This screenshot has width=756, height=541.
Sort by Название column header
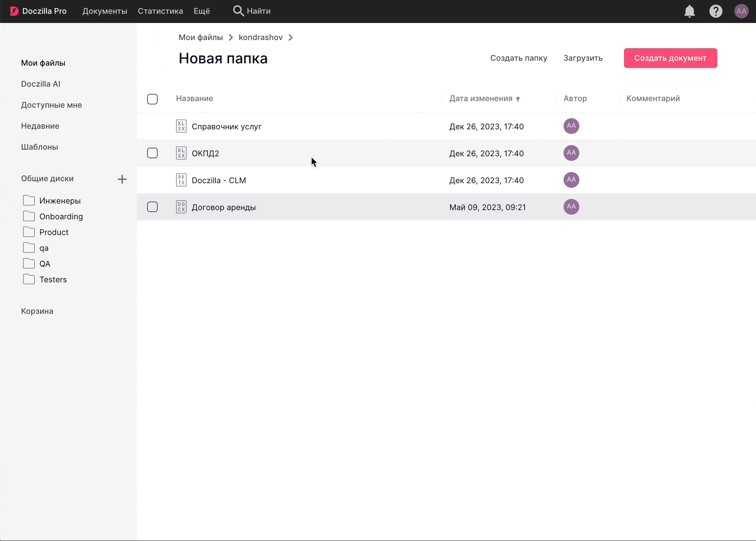tap(194, 98)
